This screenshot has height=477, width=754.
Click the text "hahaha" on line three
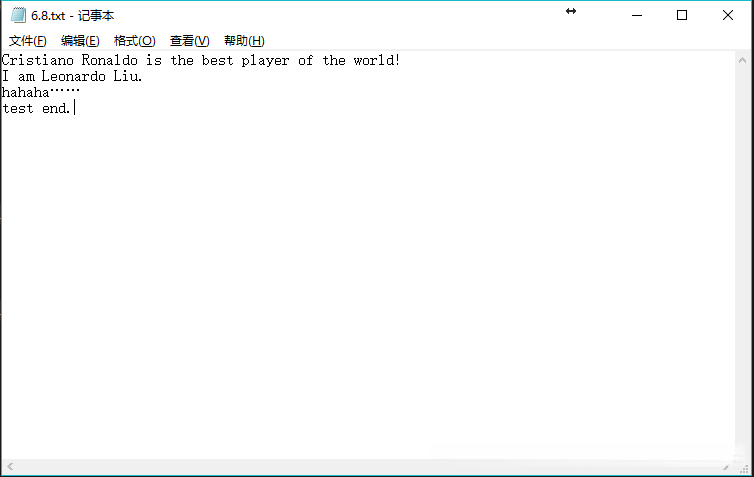[x=25, y=92]
